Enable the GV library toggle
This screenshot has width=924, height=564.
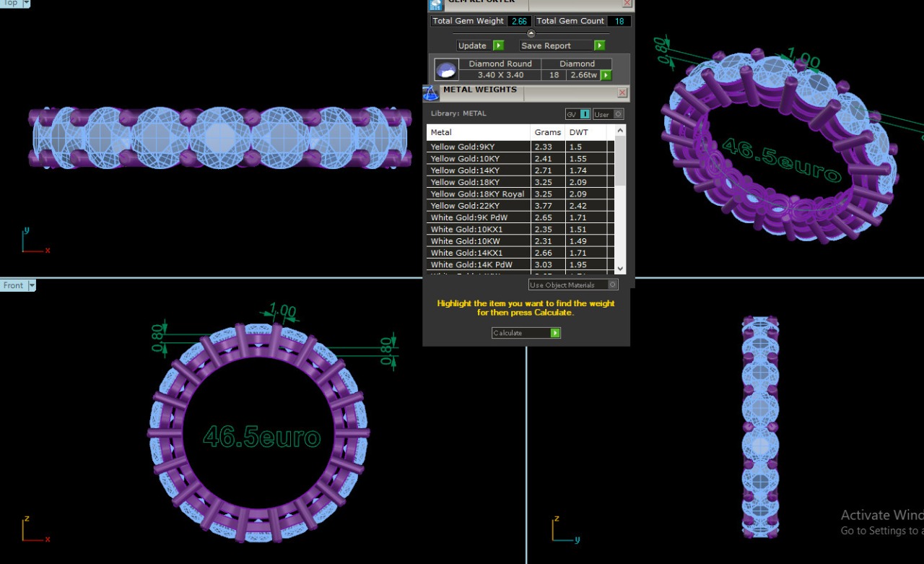tap(585, 114)
